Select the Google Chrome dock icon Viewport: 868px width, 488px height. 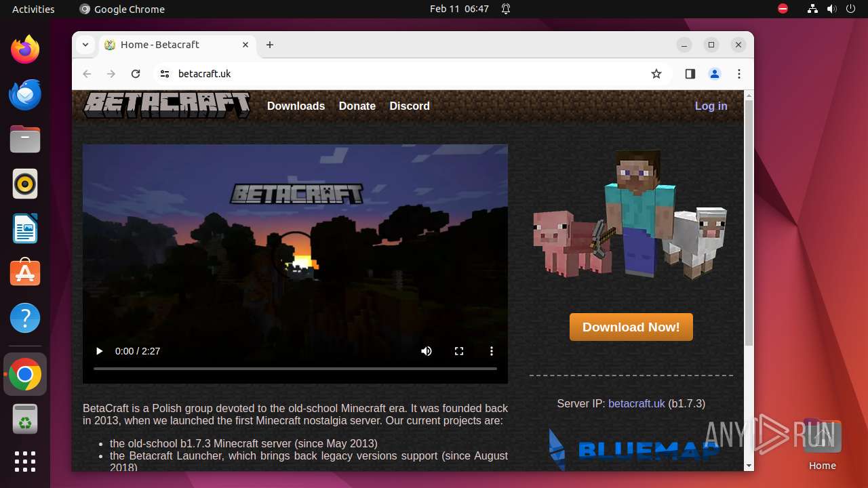click(x=25, y=374)
